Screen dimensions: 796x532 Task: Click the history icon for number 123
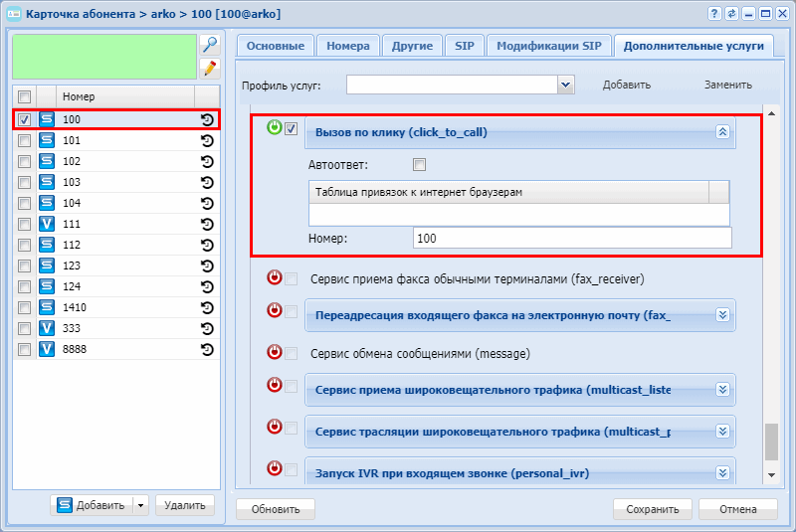207,266
